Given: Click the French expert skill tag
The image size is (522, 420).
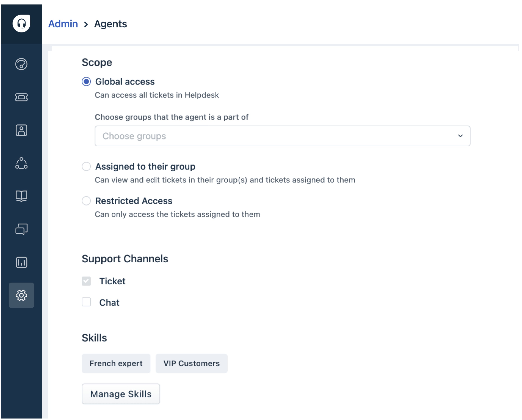Looking at the screenshot, I should pos(116,363).
